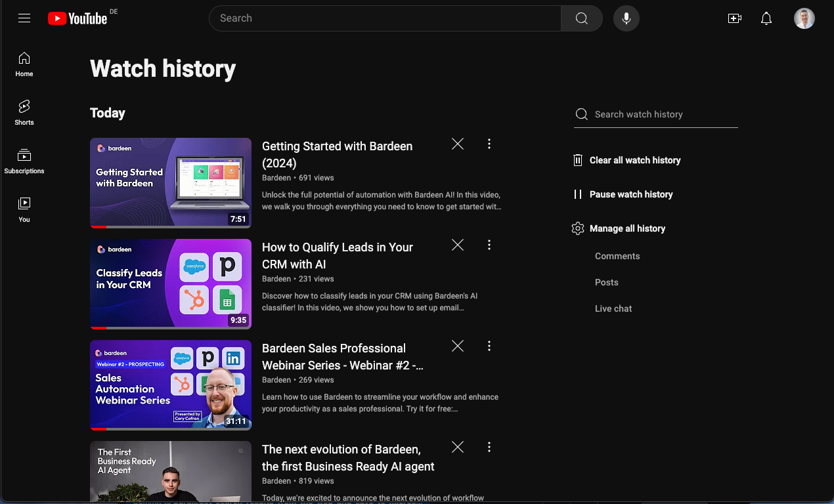Open the account avatar menu
Screen dimensions: 834x504
tap(804, 18)
